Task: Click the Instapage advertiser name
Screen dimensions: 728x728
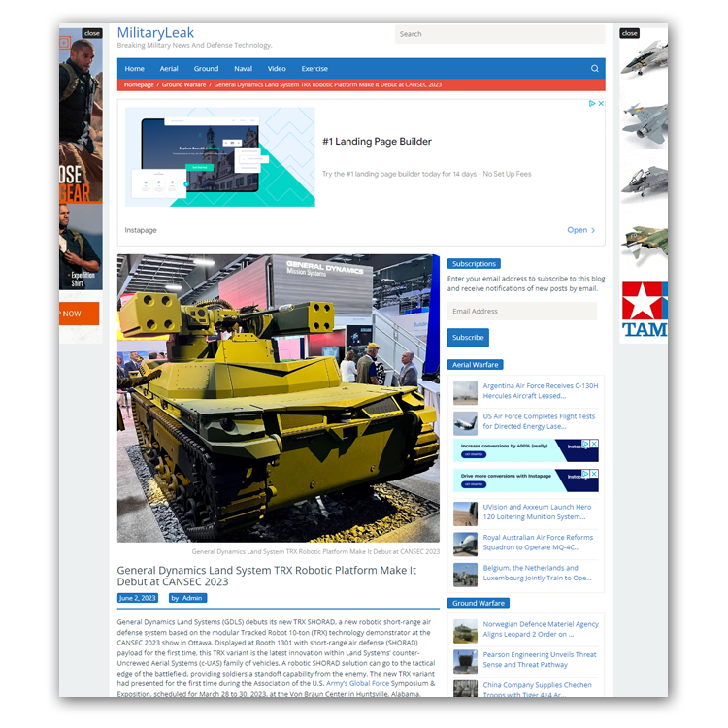Action: point(141,230)
